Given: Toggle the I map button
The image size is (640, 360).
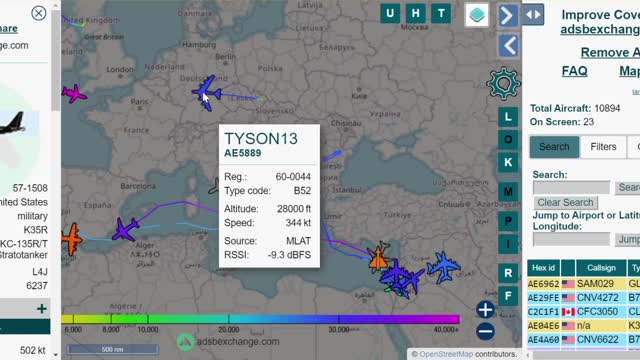Looking at the screenshot, I should click(508, 244).
